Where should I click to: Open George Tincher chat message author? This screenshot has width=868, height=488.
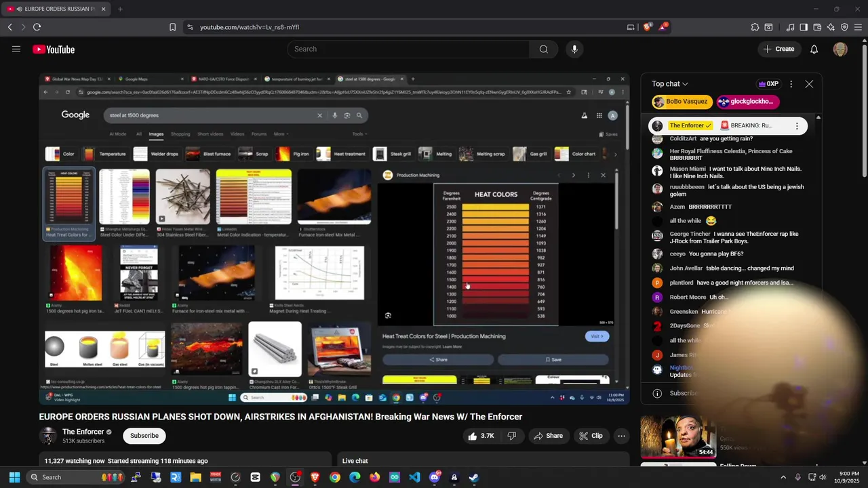[x=690, y=234]
